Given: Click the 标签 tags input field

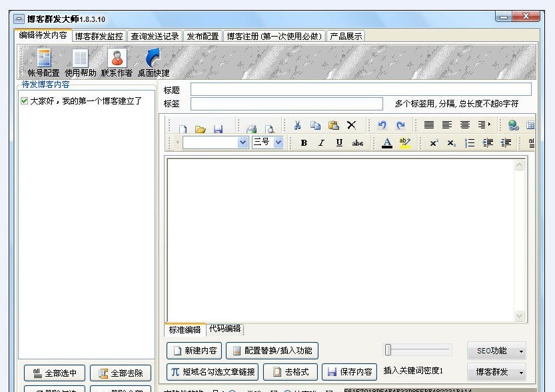Looking at the screenshot, I should point(286,104).
